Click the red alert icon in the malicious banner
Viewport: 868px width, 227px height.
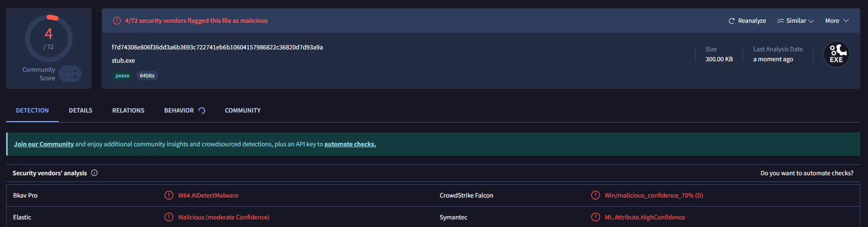click(x=117, y=21)
